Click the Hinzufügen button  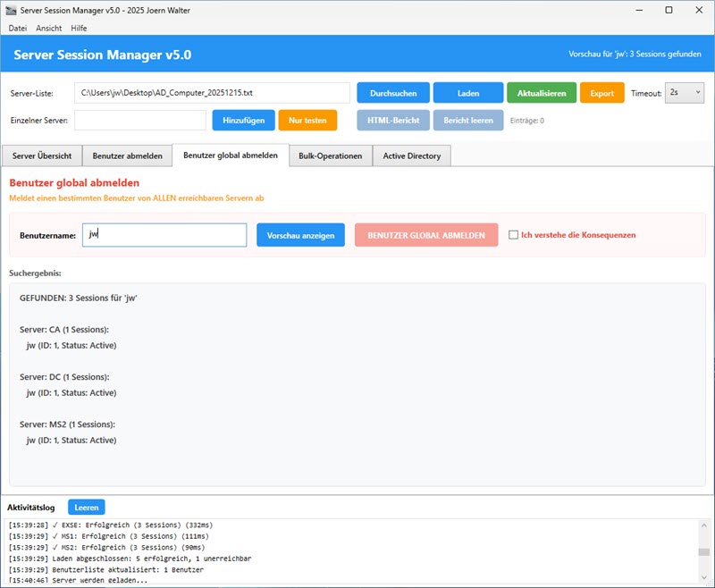click(243, 120)
